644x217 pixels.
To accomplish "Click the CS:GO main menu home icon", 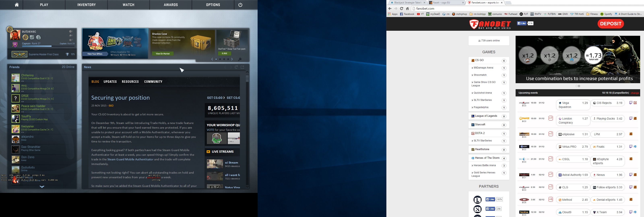I will (17, 5).
